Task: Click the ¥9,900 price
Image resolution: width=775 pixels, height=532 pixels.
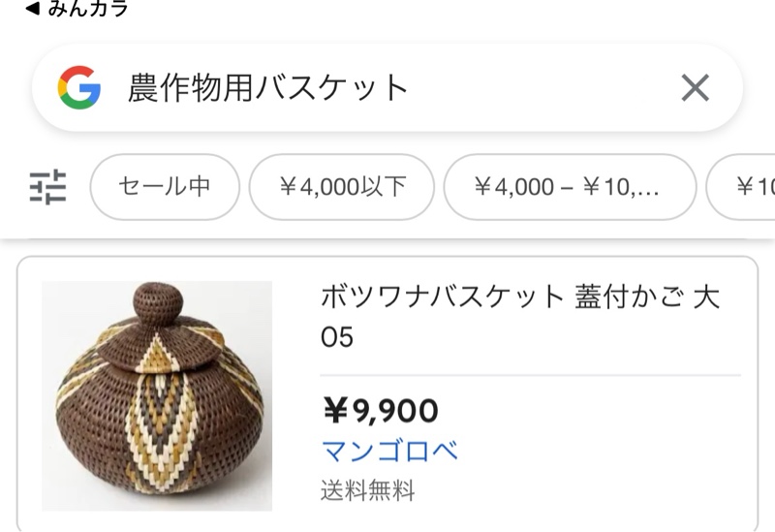Action: click(x=381, y=410)
